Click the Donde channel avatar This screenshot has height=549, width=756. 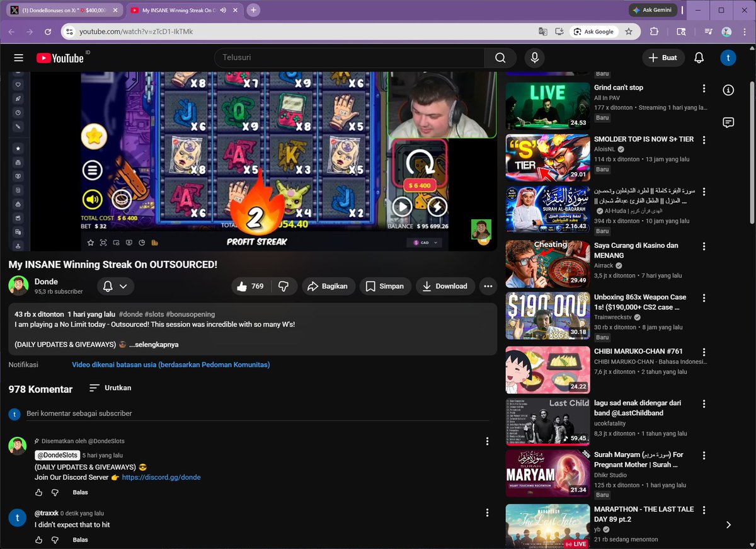18,286
